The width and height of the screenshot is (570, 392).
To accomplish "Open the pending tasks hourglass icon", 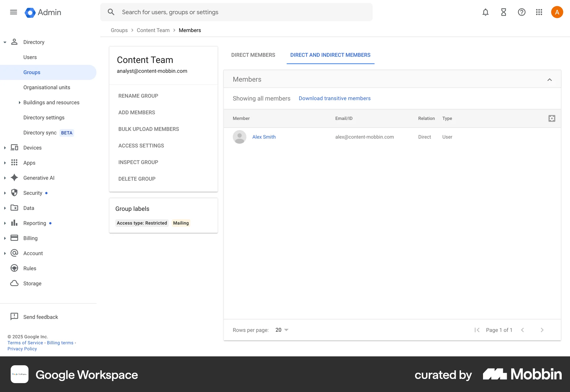I will click(x=503, y=12).
